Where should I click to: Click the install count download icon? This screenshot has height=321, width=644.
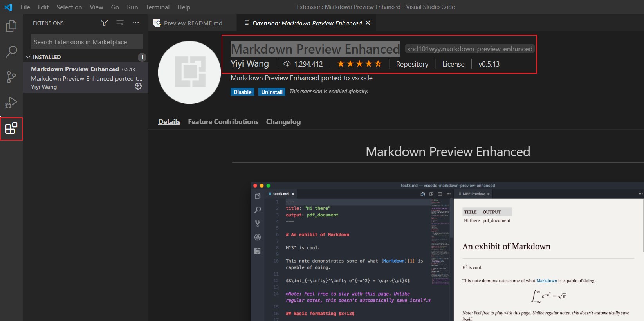tap(287, 64)
